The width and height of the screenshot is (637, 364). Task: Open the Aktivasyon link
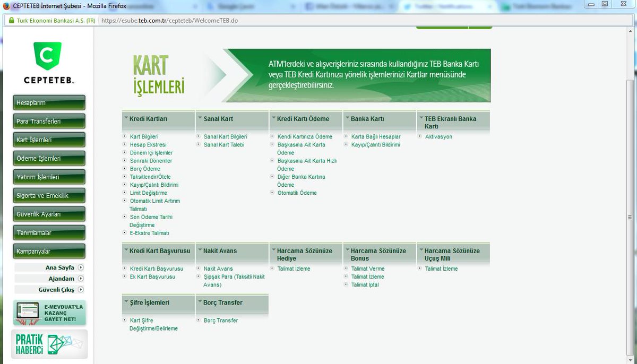(x=438, y=136)
